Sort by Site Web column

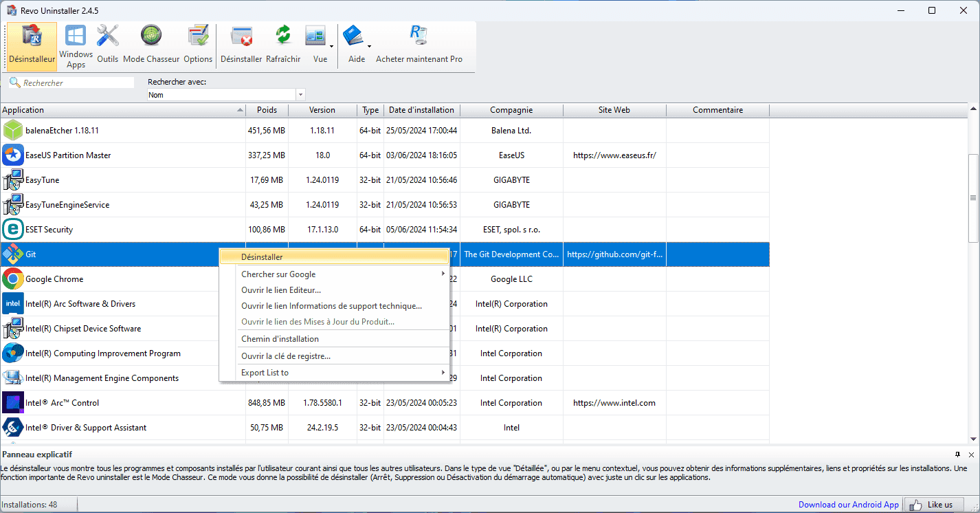[x=614, y=110]
